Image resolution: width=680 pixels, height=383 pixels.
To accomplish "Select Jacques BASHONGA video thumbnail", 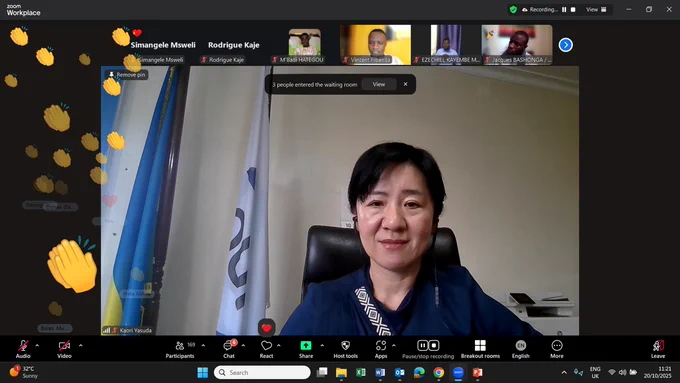I will 517,45.
